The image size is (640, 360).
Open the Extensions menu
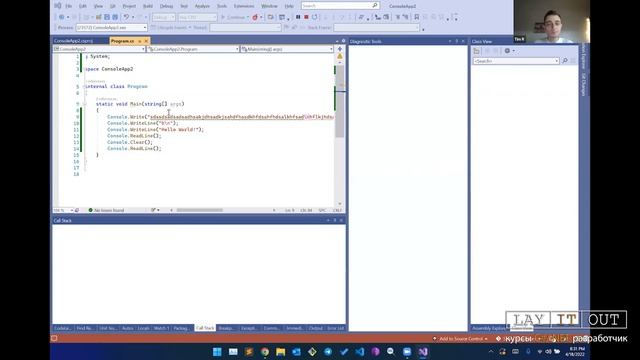(x=244, y=6)
